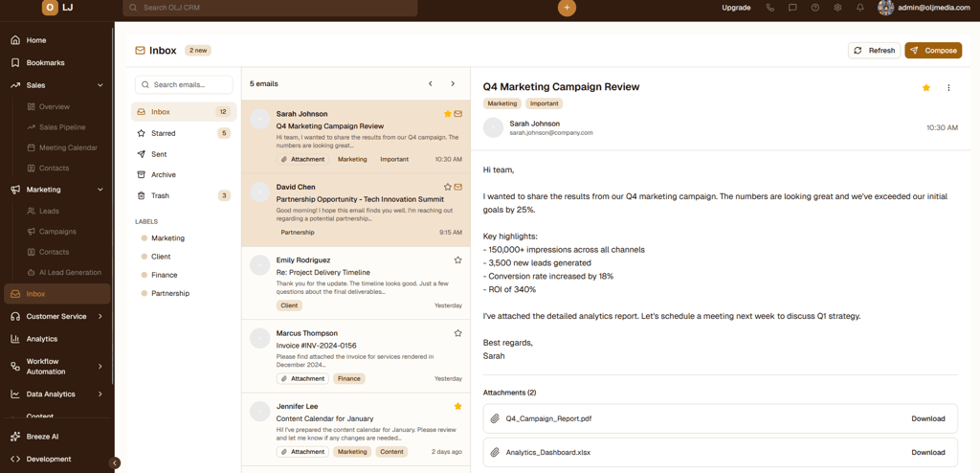Click the Compose button
Image resolution: width=980 pixels, height=473 pixels.
pos(933,51)
